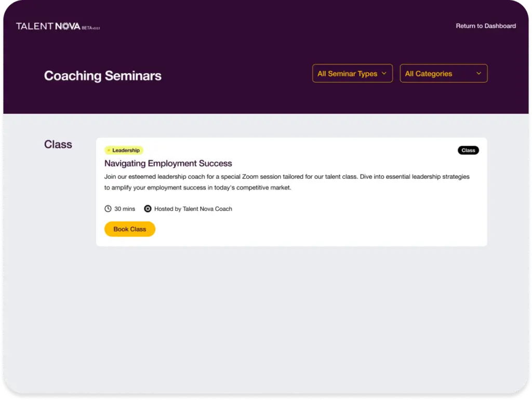The width and height of the screenshot is (532, 400).
Task: Click the black Class badge
Action: (468, 150)
